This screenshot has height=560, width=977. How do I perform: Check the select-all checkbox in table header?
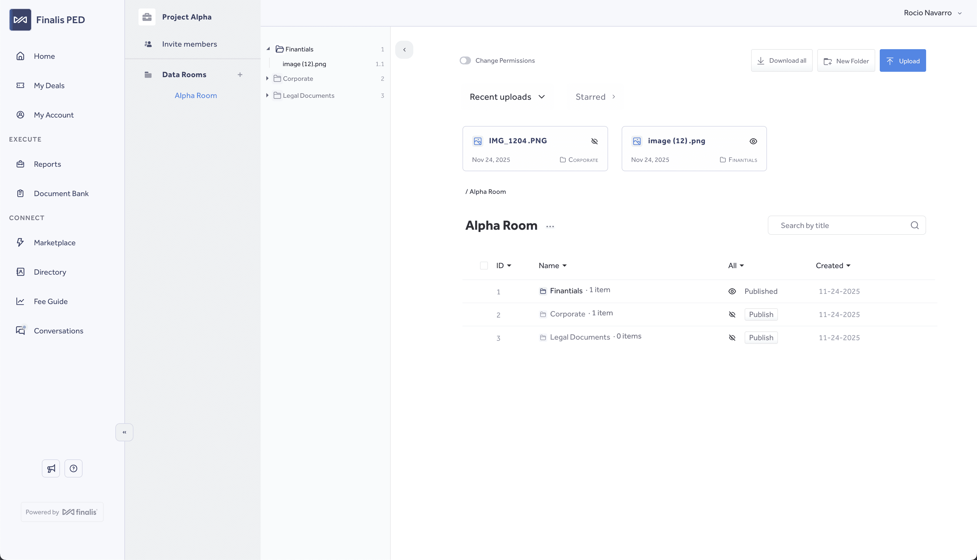(x=484, y=266)
